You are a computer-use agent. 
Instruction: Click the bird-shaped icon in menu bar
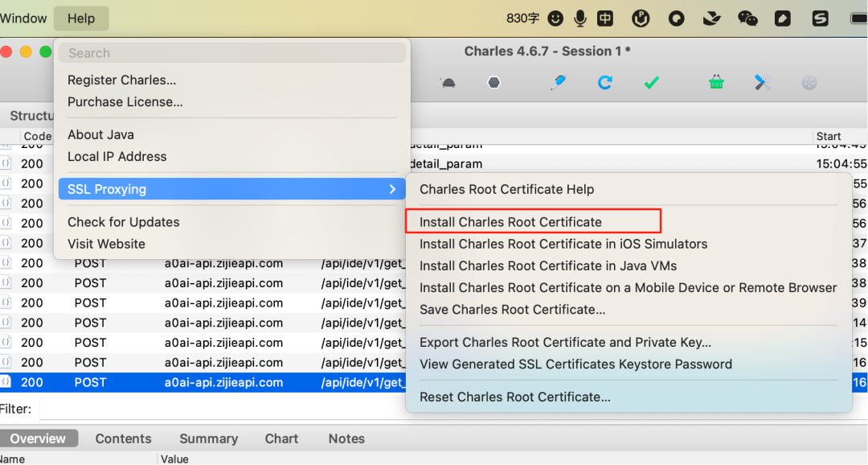(x=711, y=19)
